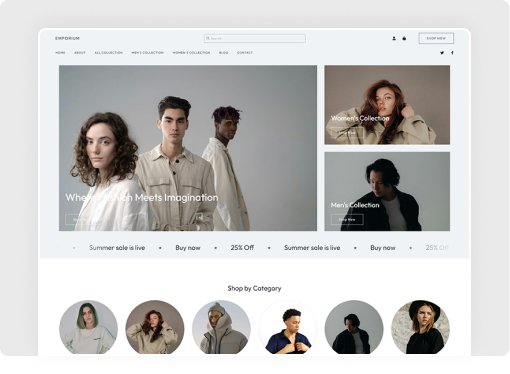Click the Shop Now header button
The image size is (510, 374).
pos(436,38)
